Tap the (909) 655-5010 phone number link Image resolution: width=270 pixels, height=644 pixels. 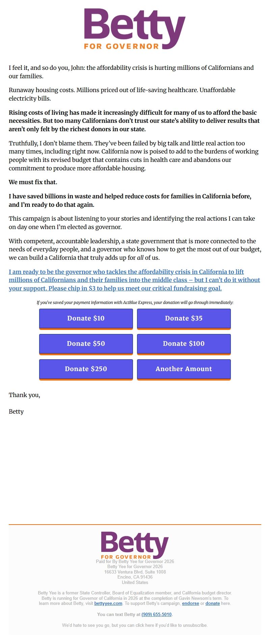tap(157, 614)
